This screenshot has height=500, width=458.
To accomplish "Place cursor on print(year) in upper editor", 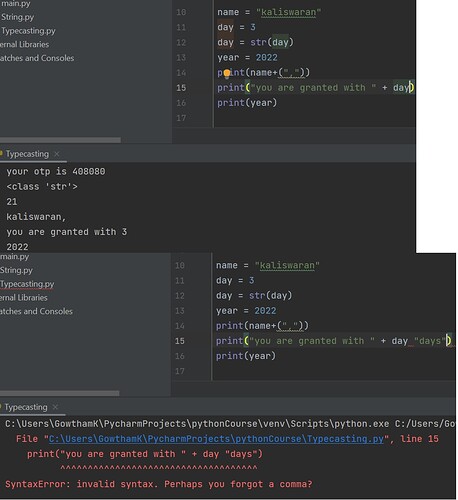I will tap(247, 103).
